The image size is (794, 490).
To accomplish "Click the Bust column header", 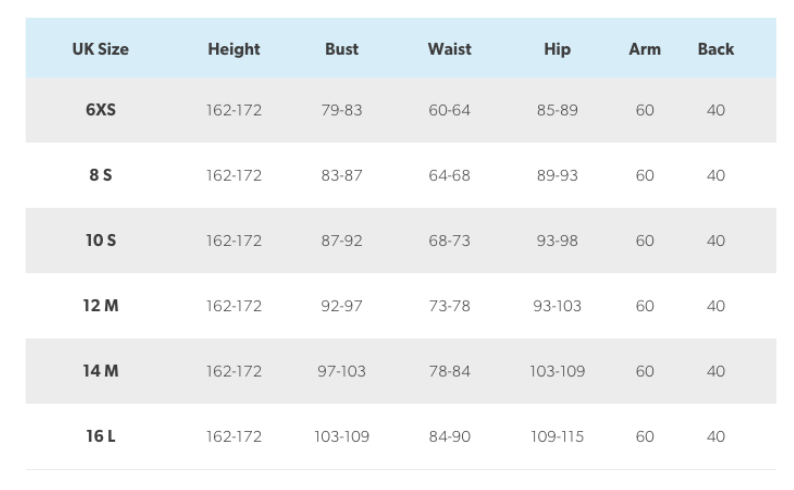I will coord(342,49).
